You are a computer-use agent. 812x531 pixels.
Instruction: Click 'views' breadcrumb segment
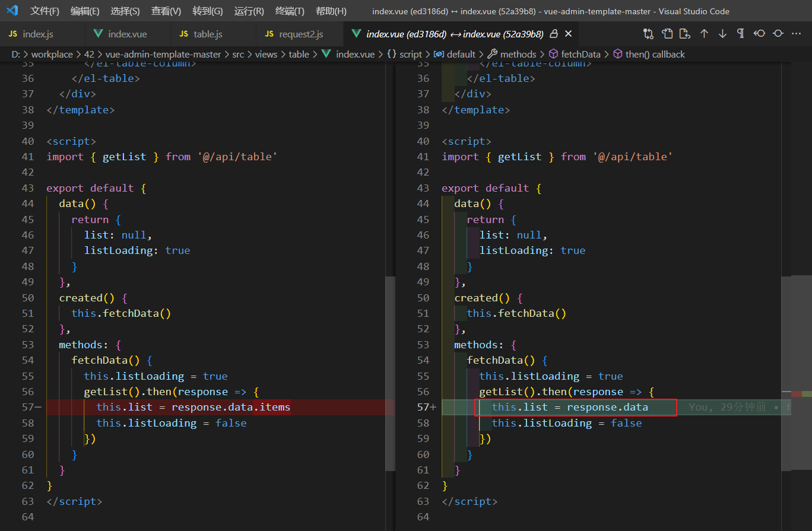click(x=267, y=54)
